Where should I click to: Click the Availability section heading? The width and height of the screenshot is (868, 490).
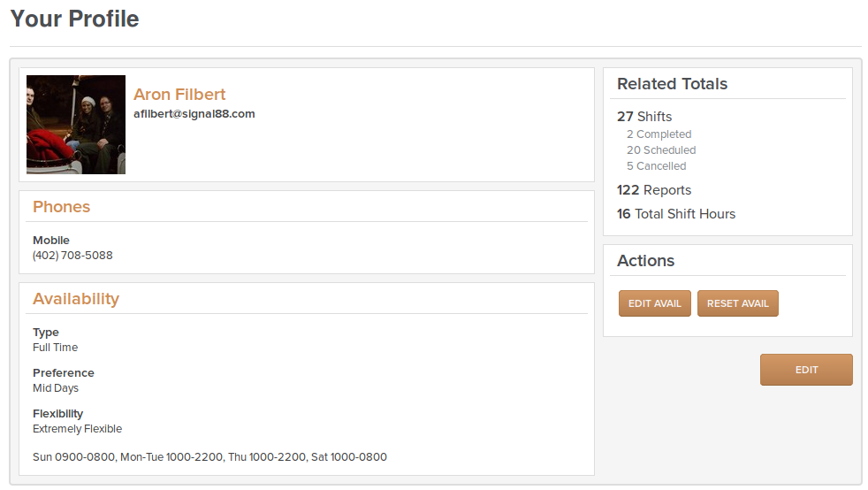(76, 298)
